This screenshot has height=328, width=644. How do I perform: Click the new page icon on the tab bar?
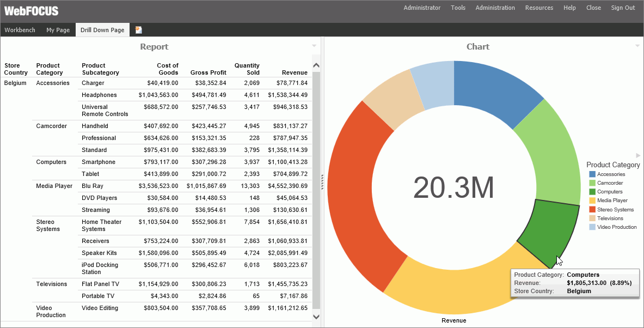tap(138, 30)
